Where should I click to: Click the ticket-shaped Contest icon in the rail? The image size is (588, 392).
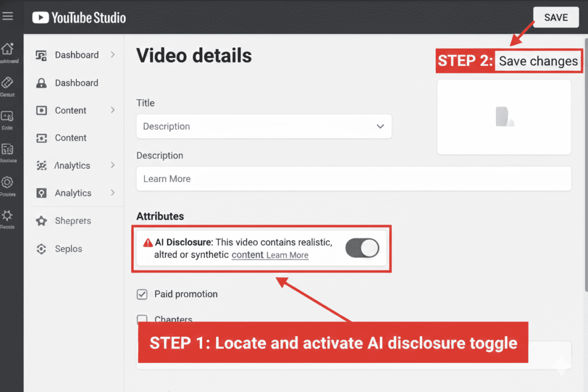pyautogui.click(x=7, y=83)
